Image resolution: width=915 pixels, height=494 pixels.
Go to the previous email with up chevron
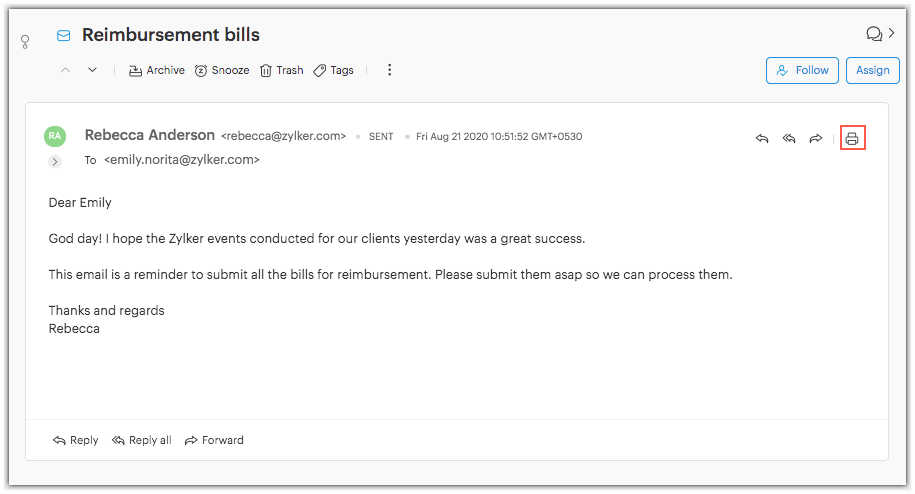point(66,70)
